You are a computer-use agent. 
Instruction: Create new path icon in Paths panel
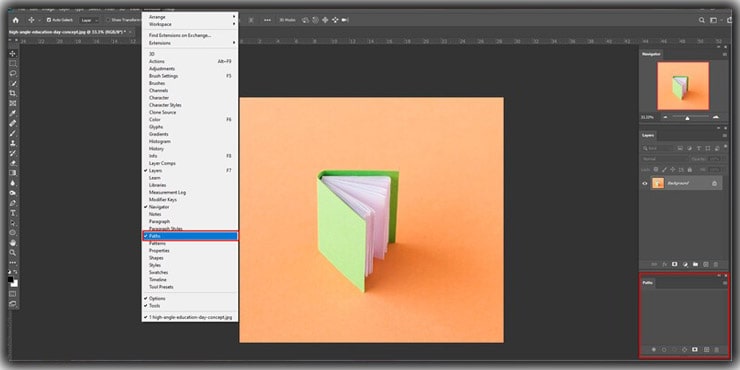tap(706, 350)
